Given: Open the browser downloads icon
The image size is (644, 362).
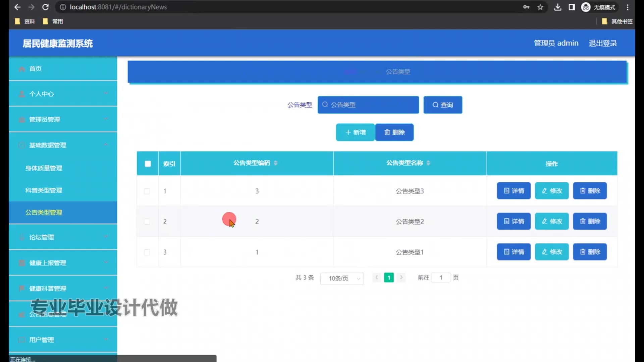Looking at the screenshot, I should pyautogui.click(x=557, y=7).
